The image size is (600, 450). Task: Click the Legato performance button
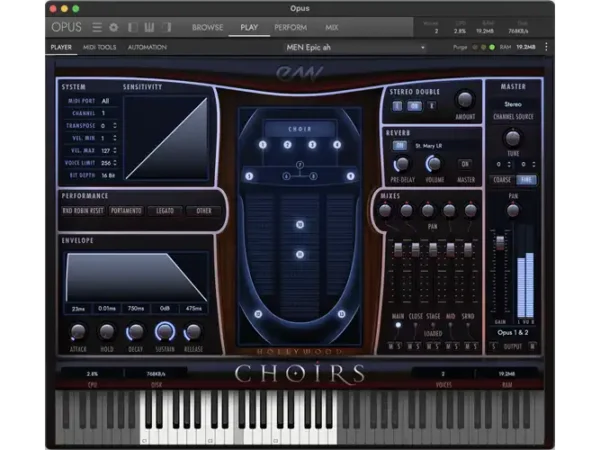click(165, 211)
